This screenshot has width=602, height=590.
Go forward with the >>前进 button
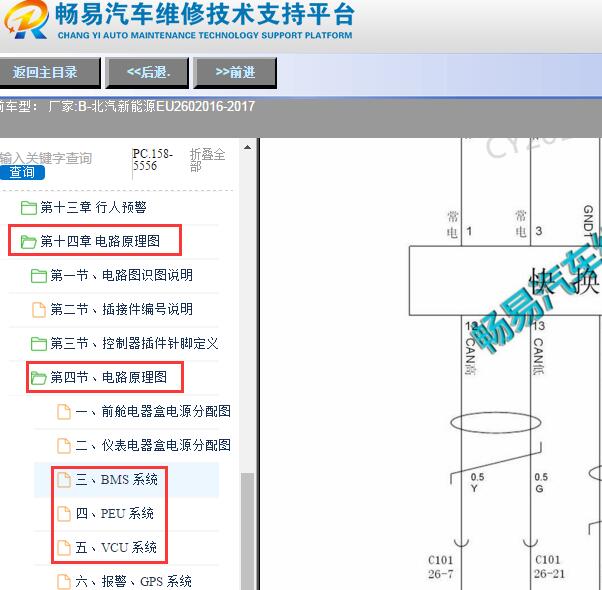pyautogui.click(x=235, y=73)
